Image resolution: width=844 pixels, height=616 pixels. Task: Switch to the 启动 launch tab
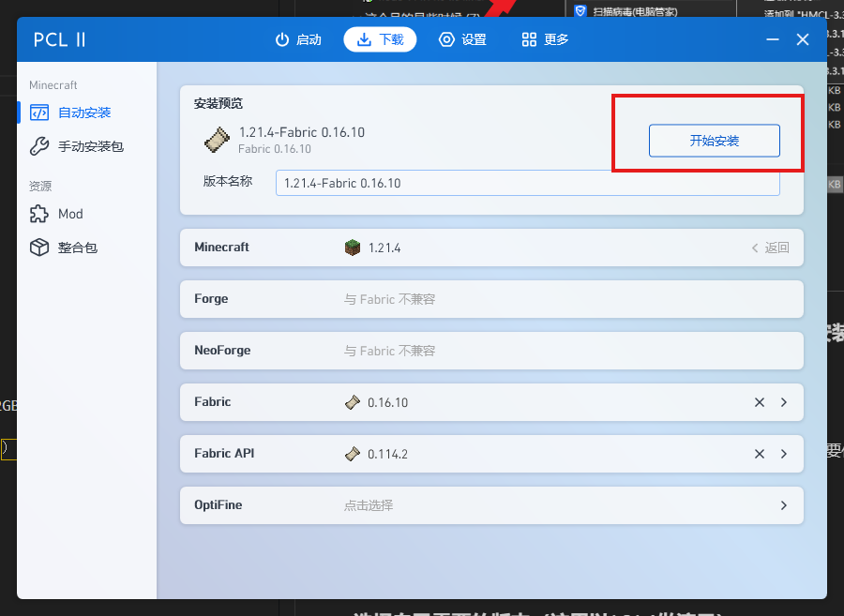point(298,39)
